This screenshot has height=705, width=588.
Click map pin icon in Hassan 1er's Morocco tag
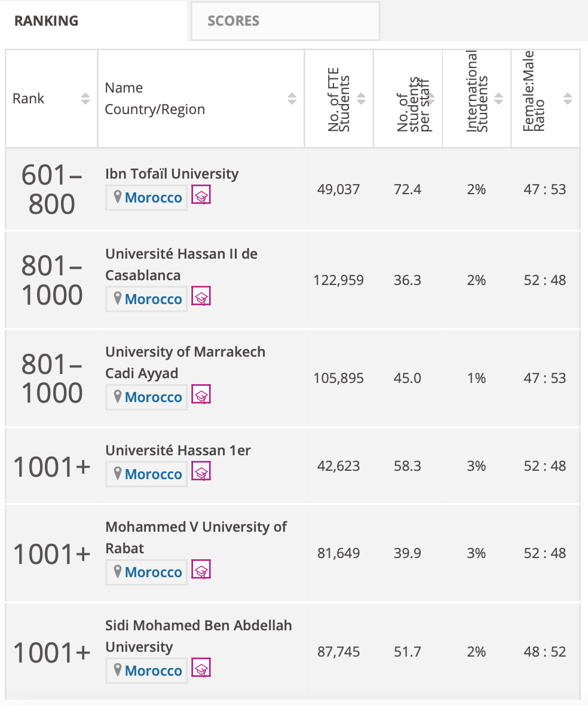(x=118, y=473)
